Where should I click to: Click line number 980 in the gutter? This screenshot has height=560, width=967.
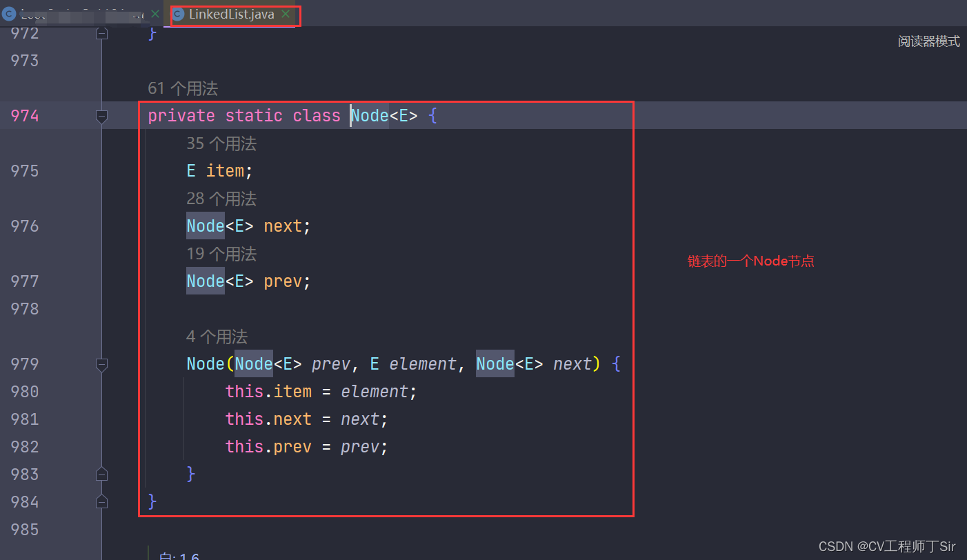[x=25, y=392]
